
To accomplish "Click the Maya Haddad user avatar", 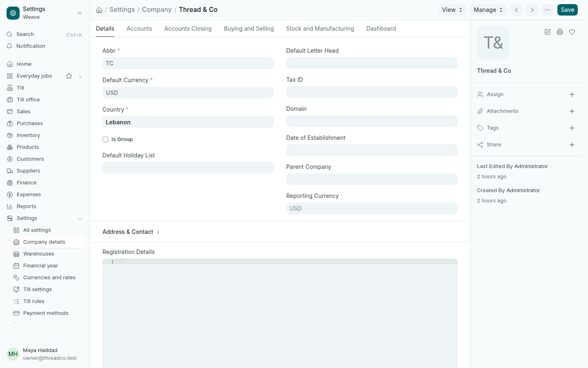I will pos(13,354).
